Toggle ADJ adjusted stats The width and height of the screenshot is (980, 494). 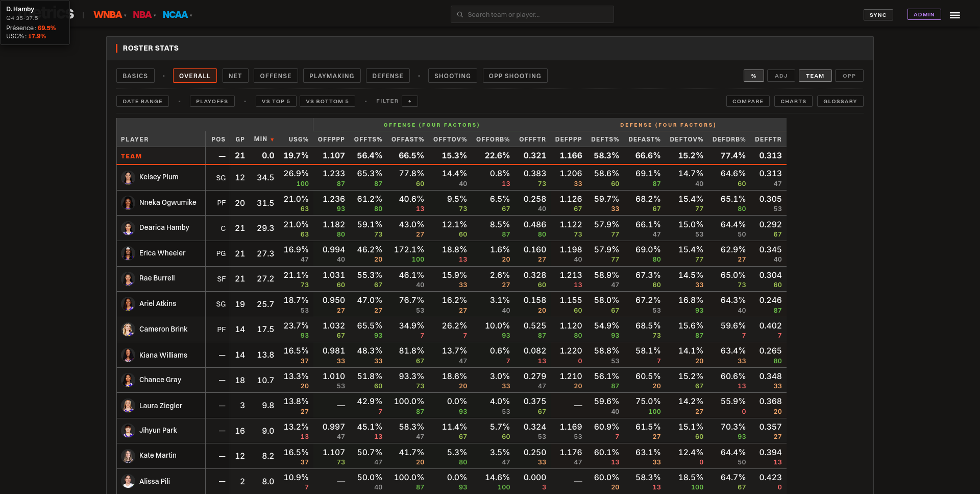tap(781, 76)
